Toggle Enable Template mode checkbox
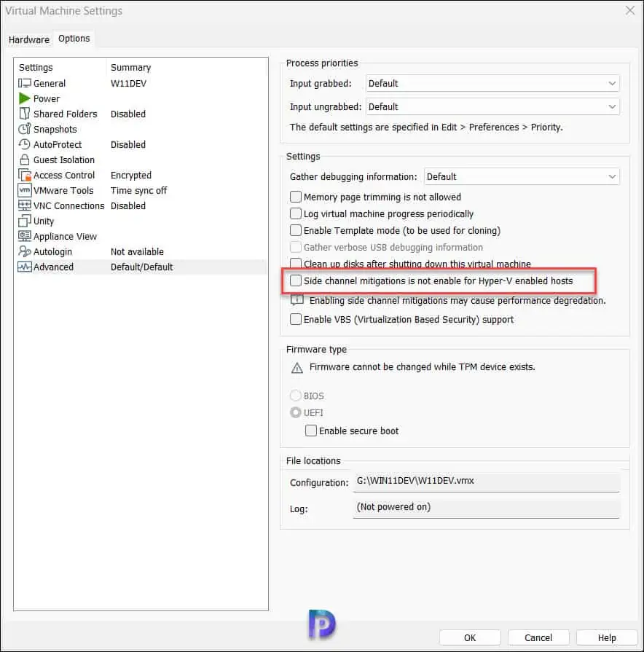 click(296, 230)
